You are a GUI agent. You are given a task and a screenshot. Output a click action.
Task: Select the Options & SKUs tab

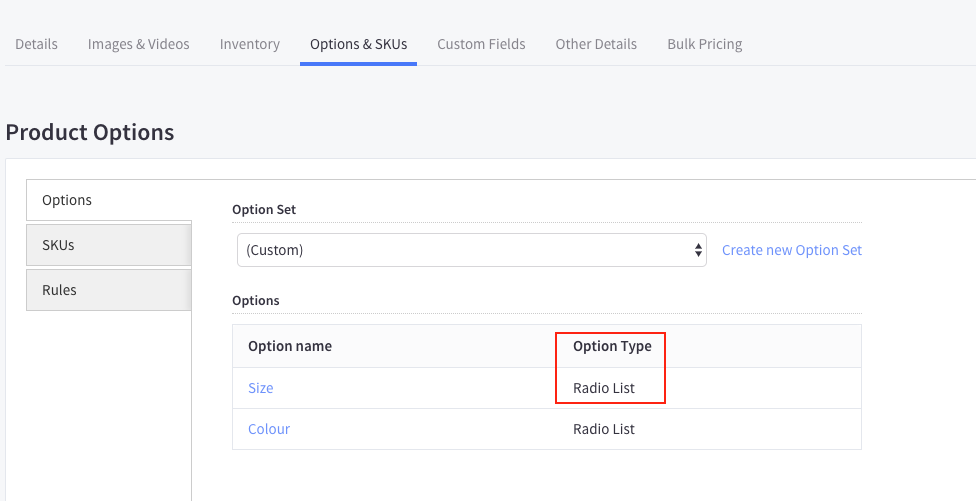click(358, 44)
